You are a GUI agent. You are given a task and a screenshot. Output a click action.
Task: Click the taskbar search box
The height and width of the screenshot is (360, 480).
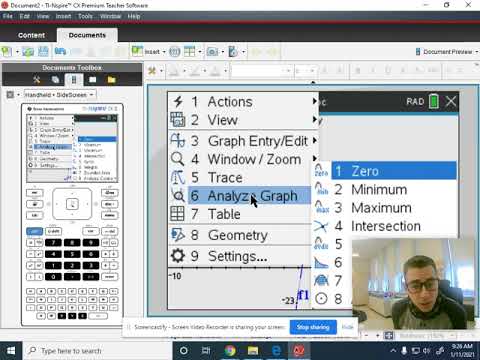[x=98, y=351]
